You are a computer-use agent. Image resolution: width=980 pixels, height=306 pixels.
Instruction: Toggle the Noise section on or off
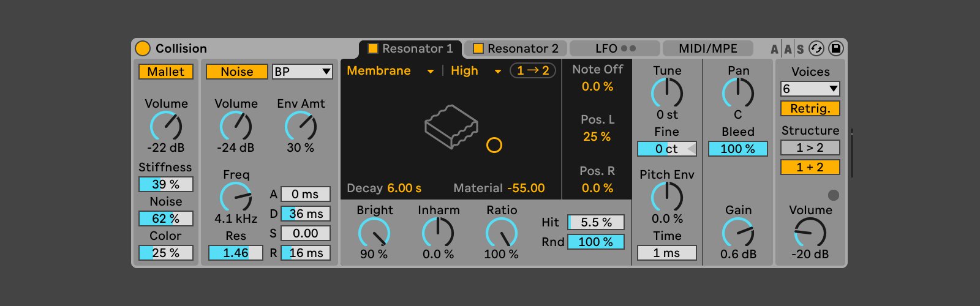(x=236, y=72)
